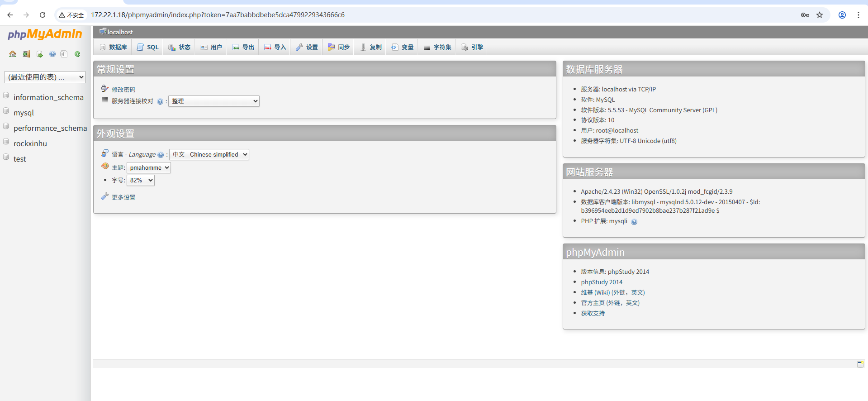Click help icon beside PHP 扩展 mysqli
This screenshot has width=868, height=401.
point(634,222)
